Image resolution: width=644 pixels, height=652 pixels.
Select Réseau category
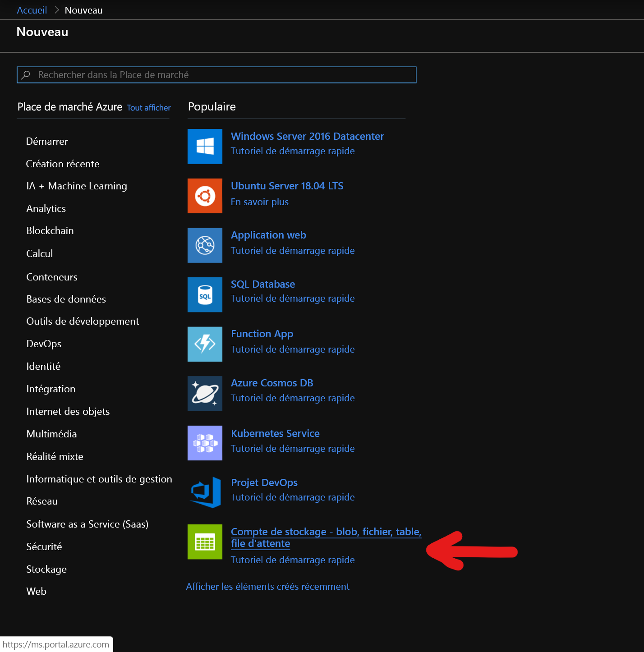[x=42, y=501]
